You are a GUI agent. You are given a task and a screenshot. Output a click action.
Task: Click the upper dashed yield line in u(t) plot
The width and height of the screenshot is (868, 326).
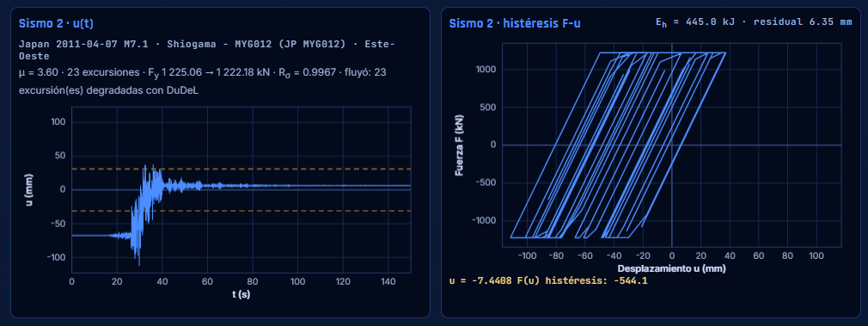(x=241, y=169)
